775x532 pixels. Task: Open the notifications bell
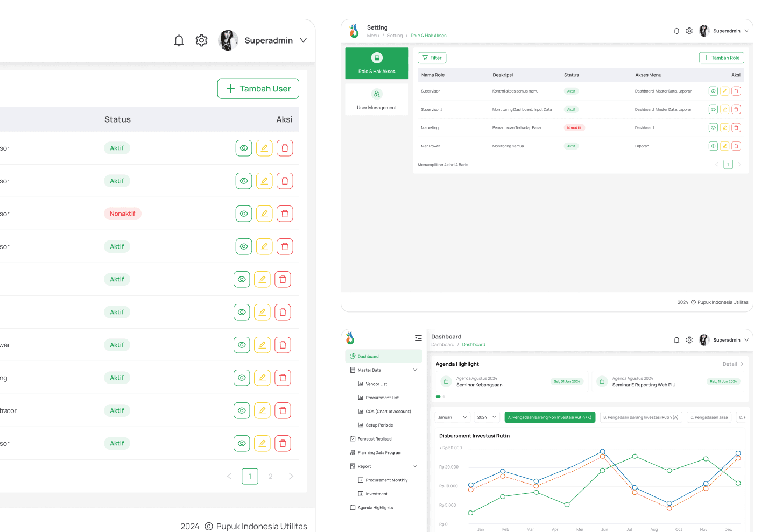pos(179,40)
